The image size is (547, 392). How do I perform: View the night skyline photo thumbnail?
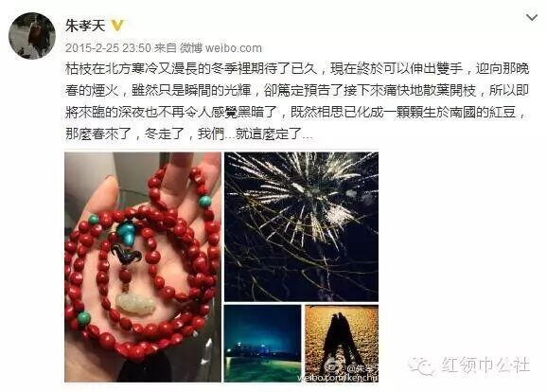(x=262, y=343)
